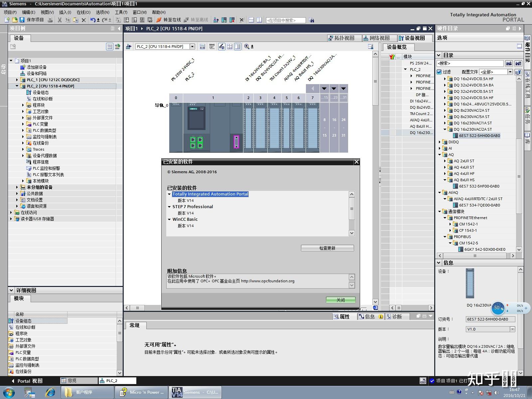Open Internet Explorer from taskbar
This screenshot has width=532, height=399.
tap(50, 392)
